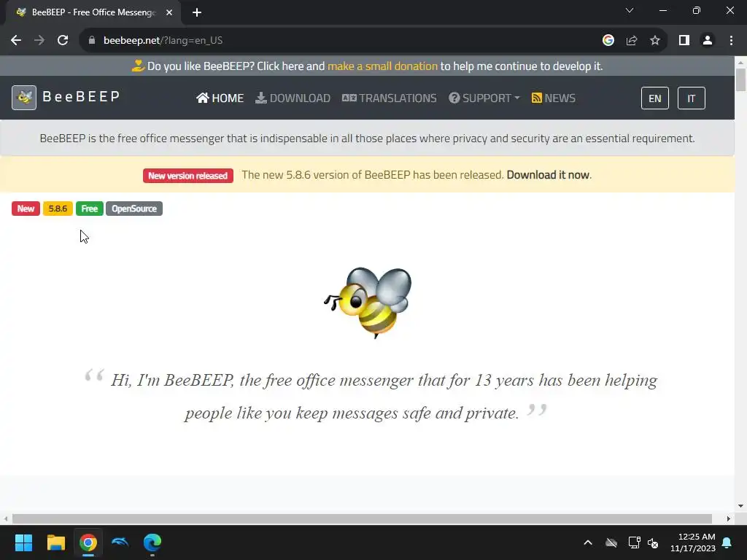Open the browser side panel icon
The height and width of the screenshot is (560, 747).
click(x=684, y=41)
